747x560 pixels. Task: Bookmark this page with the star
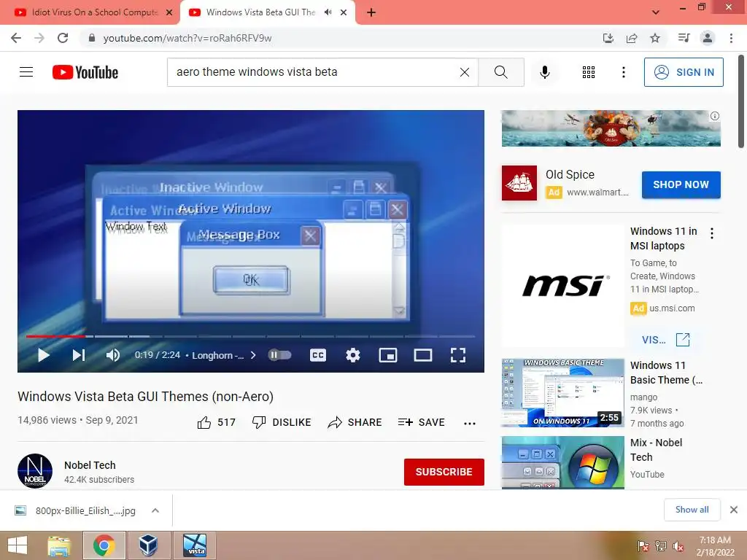click(655, 38)
